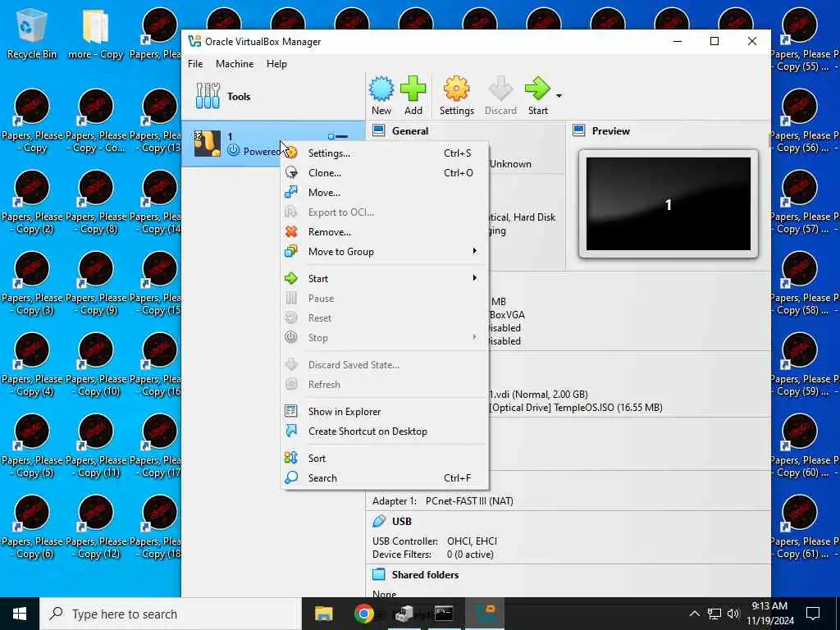Open the Recycle Bin desktop icon
The height and width of the screenshot is (630, 840).
[x=32, y=33]
